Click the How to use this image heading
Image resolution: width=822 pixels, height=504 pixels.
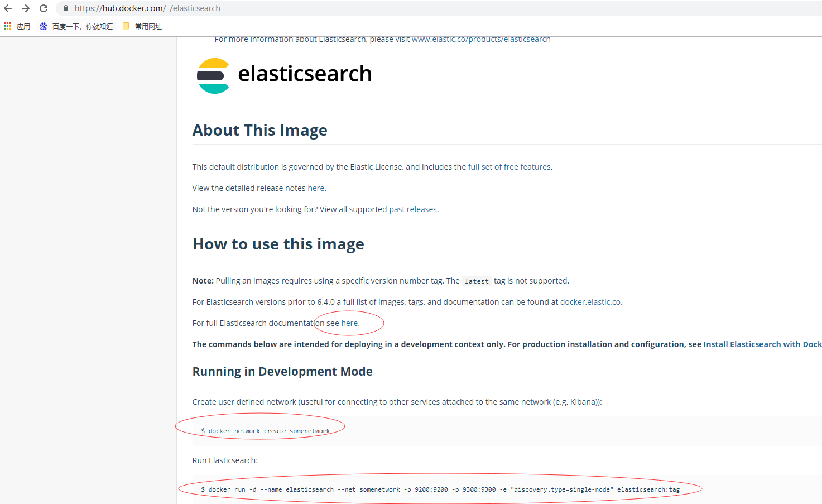pos(278,244)
